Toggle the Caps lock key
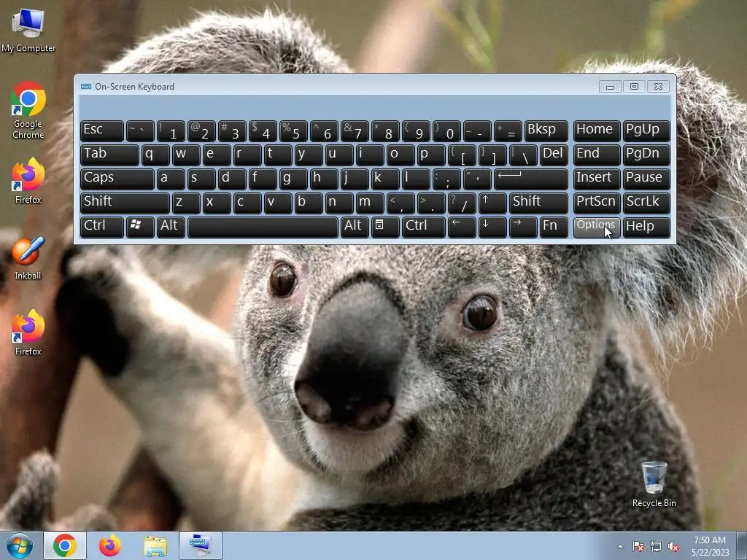This screenshot has height=560, width=747. (x=117, y=179)
